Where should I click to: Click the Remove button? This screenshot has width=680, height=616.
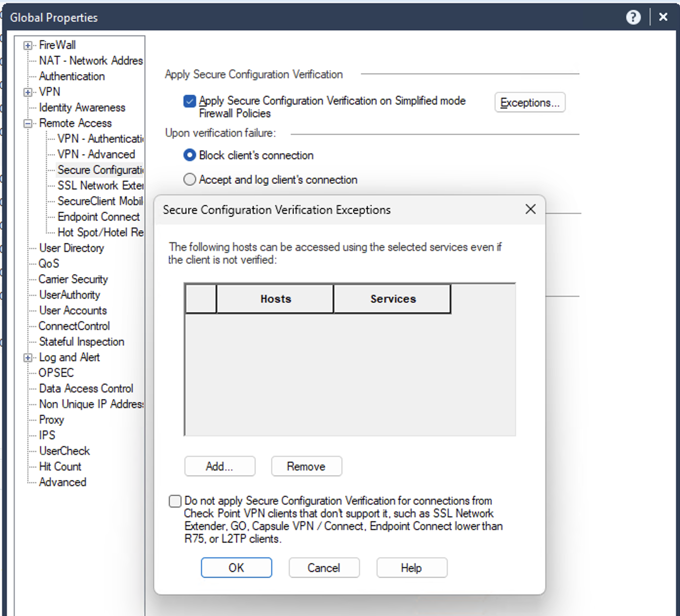pos(306,466)
